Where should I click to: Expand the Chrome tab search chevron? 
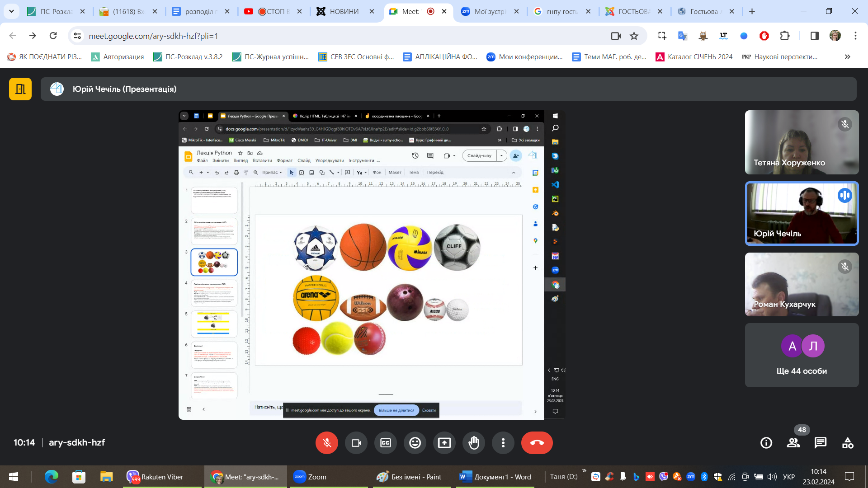11,11
